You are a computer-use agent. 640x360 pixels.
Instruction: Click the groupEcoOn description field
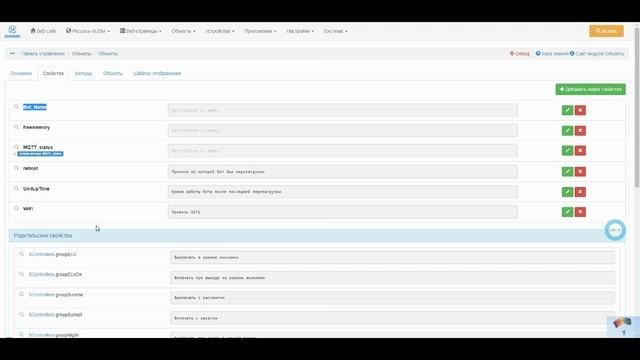(x=393, y=278)
